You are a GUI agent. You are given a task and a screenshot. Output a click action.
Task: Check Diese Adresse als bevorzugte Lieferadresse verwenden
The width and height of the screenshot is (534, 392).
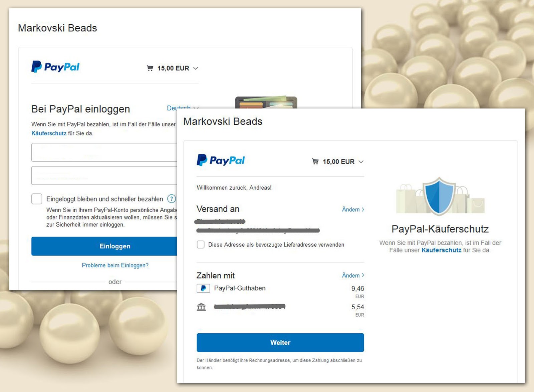(201, 245)
